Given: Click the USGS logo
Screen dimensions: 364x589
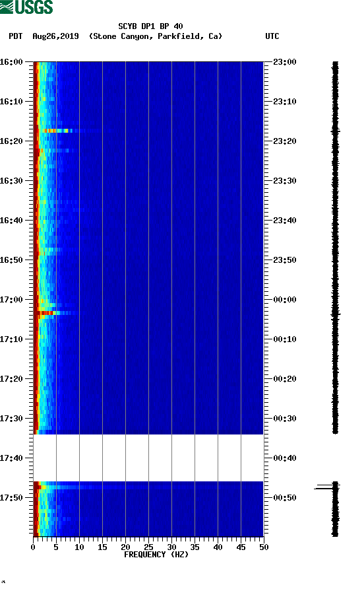Looking at the screenshot, I should 26,7.
